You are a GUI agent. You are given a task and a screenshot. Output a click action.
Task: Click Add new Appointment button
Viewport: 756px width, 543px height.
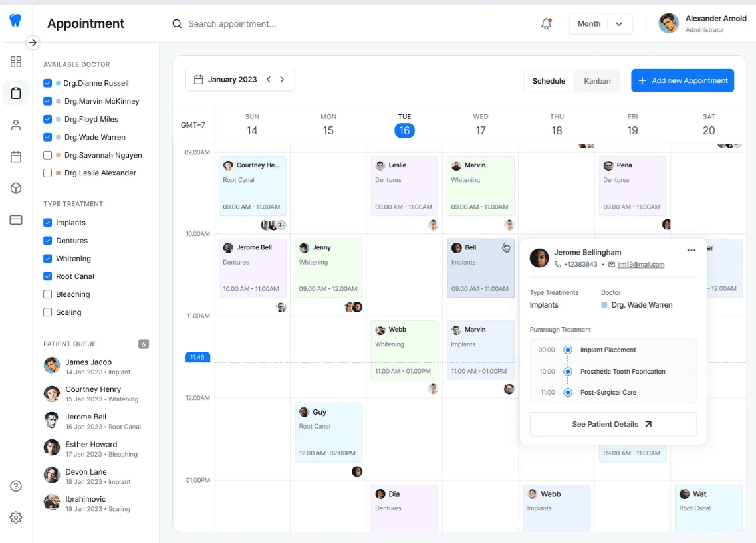click(x=682, y=80)
